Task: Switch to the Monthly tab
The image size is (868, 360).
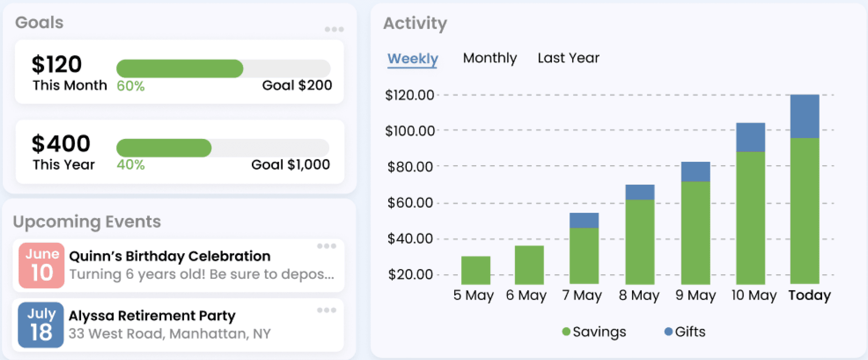Action: [x=490, y=58]
